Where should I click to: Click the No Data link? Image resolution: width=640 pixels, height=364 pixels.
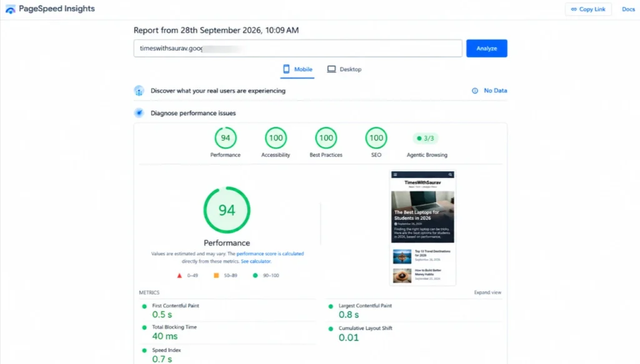[495, 91]
